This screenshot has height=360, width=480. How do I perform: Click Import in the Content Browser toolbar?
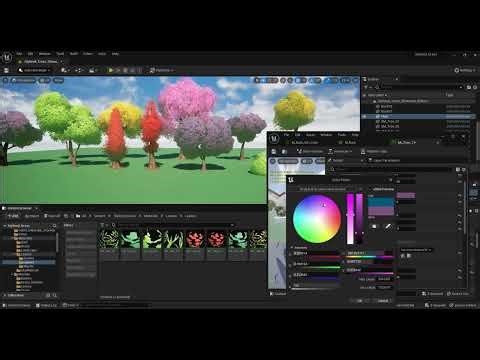pos(32,216)
